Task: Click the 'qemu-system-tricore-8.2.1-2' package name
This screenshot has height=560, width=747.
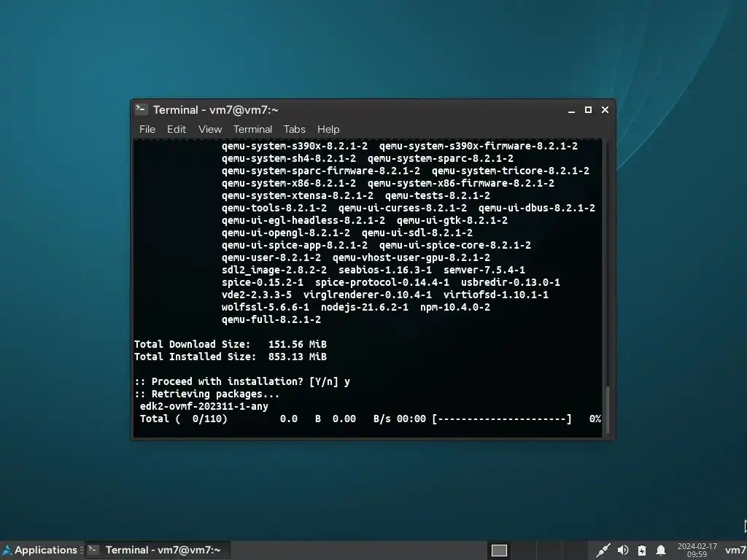Action: 510,171
